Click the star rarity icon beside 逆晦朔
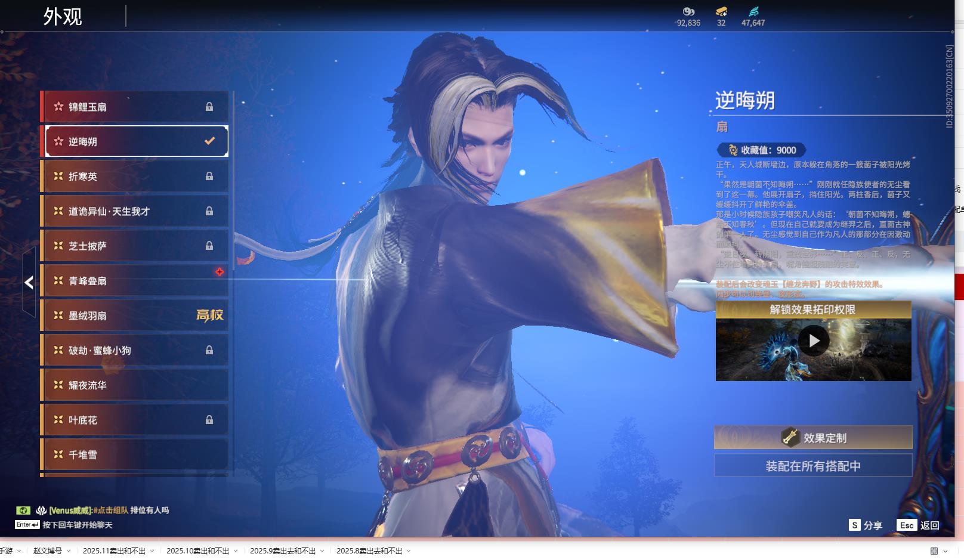 pos(58,141)
